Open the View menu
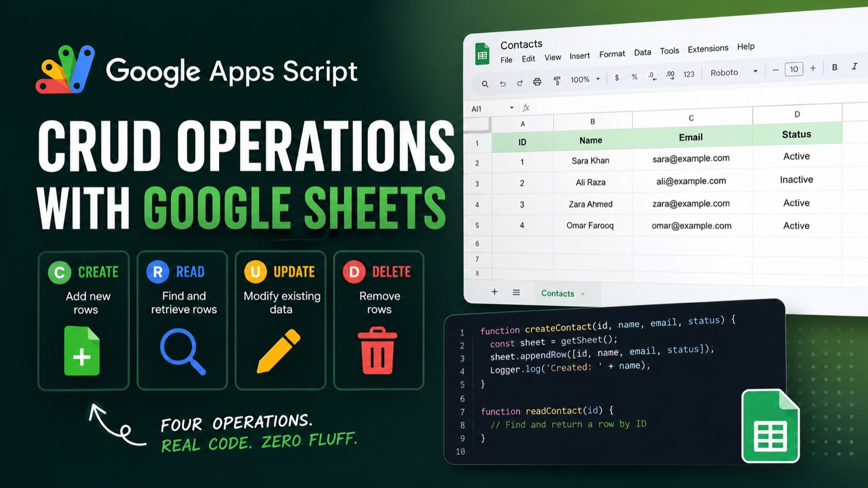Image resolution: width=868 pixels, height=488 pixels. click(x=553, y=57)
